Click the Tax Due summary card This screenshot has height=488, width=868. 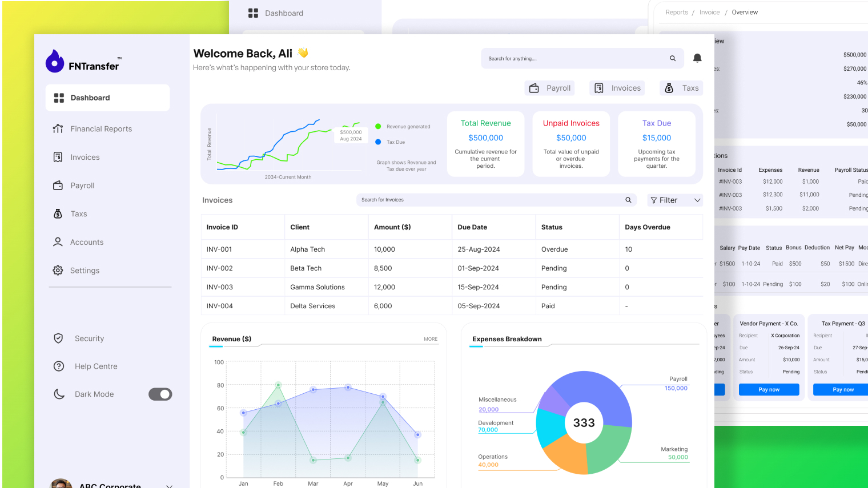pos(657,144)
